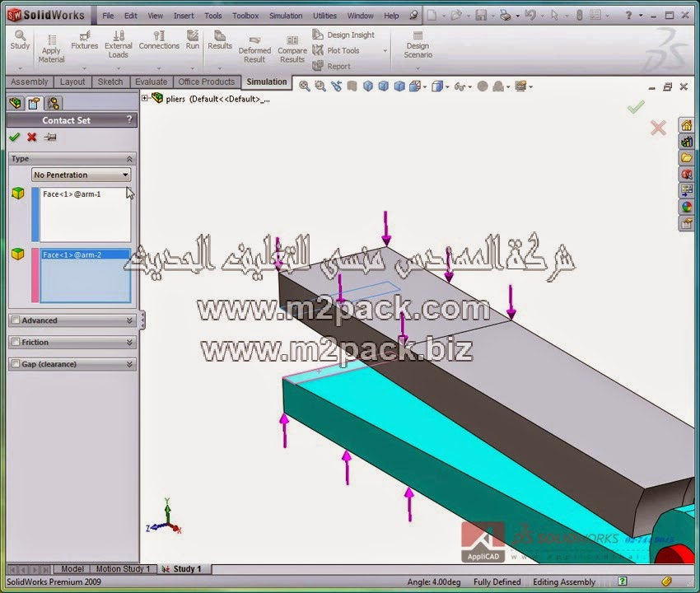Select Face<1>@arm-2 in second selection box
Image resolution: width=700 pixels, height=593 pixels.
point(86,255)
